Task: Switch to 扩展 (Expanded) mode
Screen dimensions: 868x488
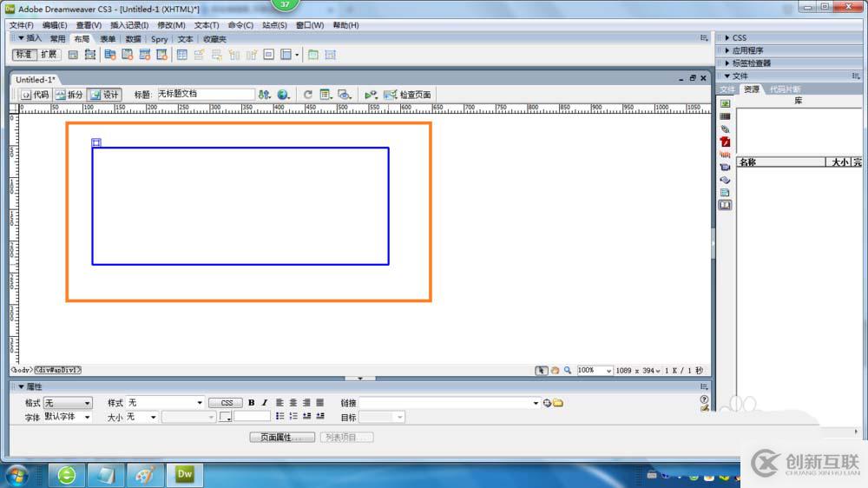Action: pyautogui.click(x=49, y=55)
